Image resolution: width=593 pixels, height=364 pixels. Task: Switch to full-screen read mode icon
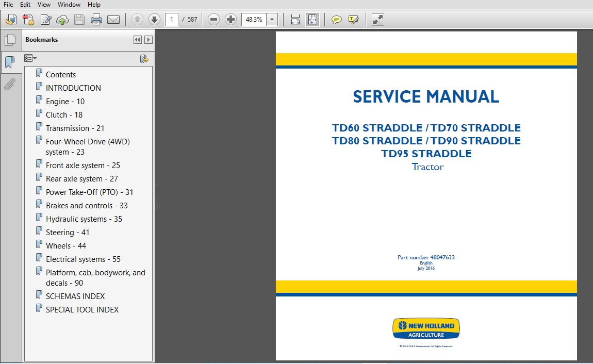(x=378, y=20)
